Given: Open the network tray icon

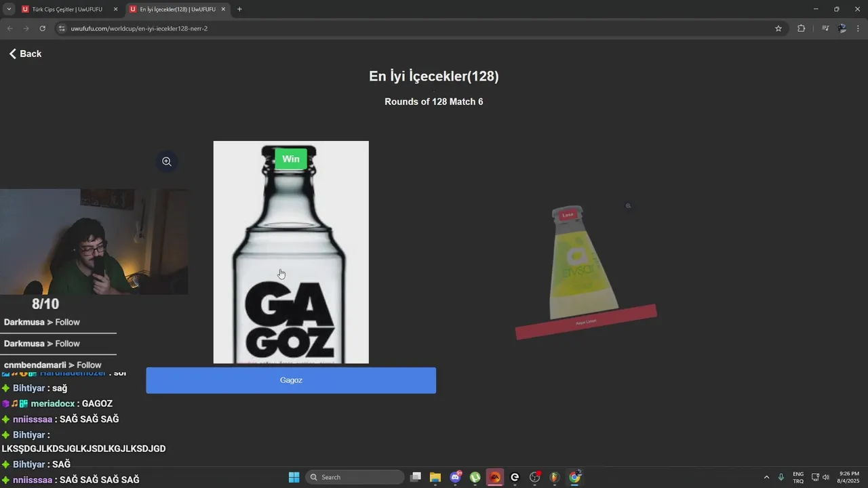Looking at the screenshot, I should click(815, 477).
